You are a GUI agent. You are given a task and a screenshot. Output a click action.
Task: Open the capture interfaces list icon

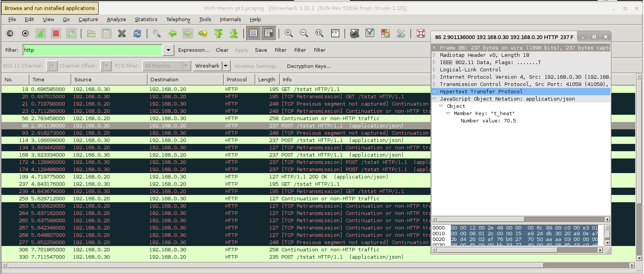point(10,33)
